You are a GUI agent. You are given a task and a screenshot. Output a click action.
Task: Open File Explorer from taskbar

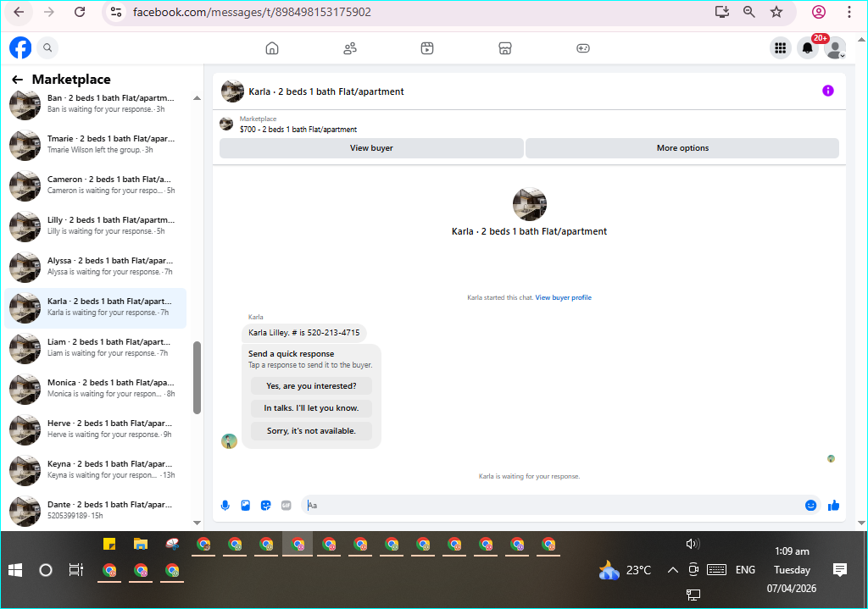click(x=141, y=545)
